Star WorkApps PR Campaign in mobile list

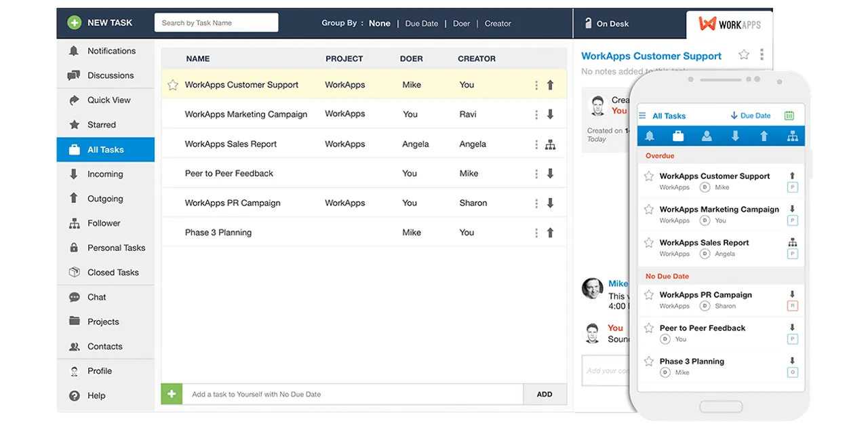click(649, 295)
